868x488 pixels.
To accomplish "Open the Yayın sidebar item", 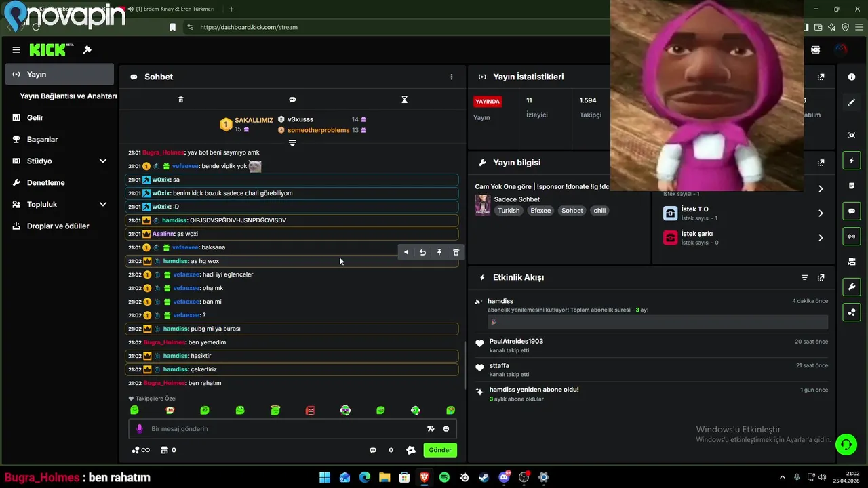I will coord(60,74).
